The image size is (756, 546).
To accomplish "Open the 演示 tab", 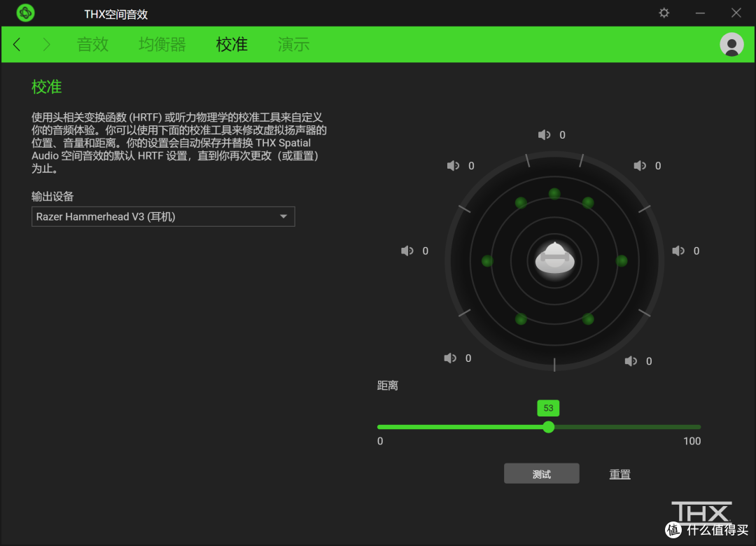I will coord(293,44).
